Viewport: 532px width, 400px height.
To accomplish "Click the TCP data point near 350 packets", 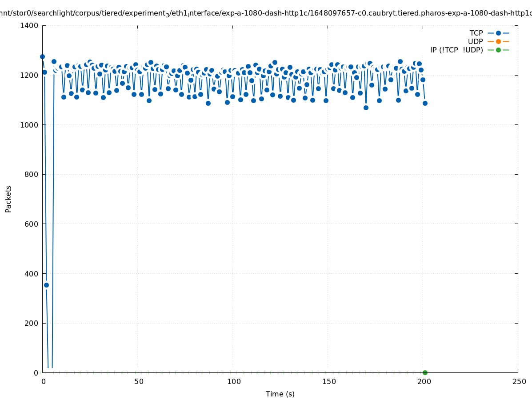I will (x=46, y=285).
